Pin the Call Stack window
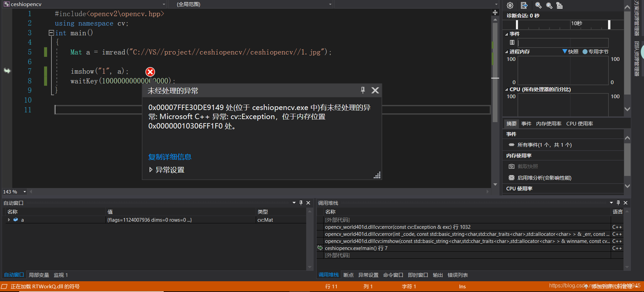Image resolution: width=644 pixels, height=292 pixels. pos(618,203)
